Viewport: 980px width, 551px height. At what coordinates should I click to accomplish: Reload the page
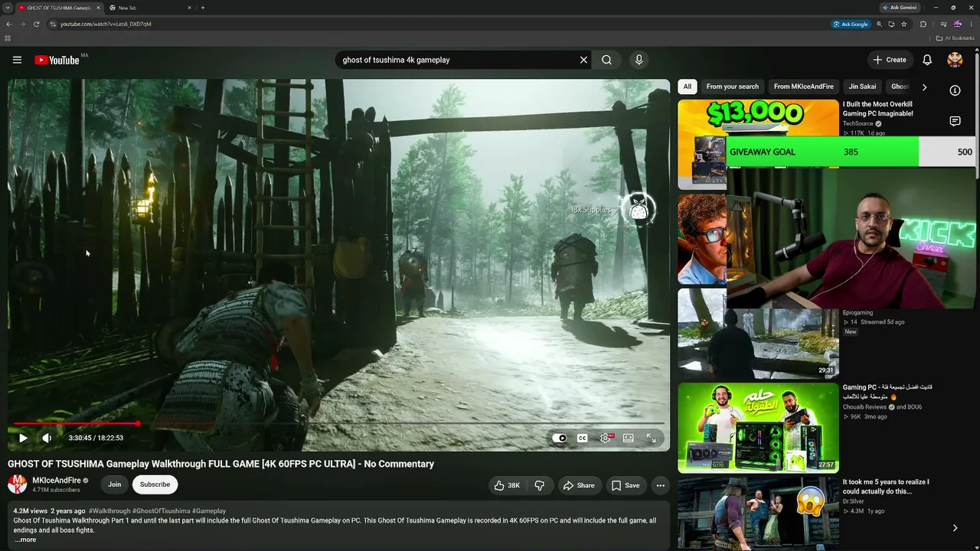pos(36,24)
